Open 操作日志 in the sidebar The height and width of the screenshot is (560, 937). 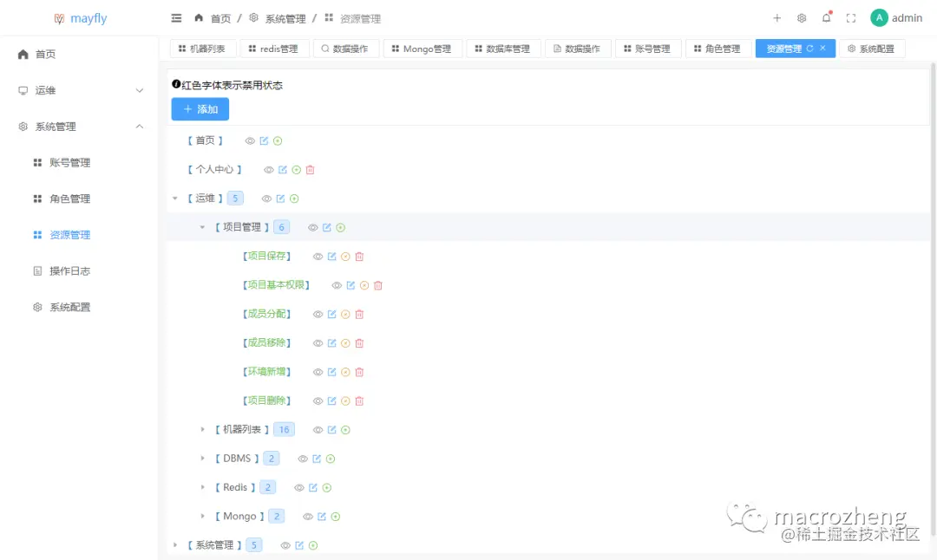click(70, 271)
